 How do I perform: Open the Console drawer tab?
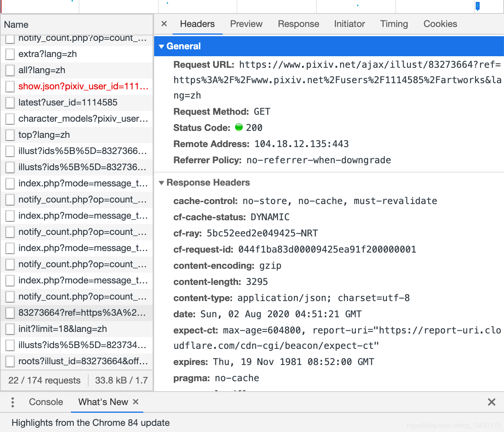pyautogui.click(x=46, y=402)
